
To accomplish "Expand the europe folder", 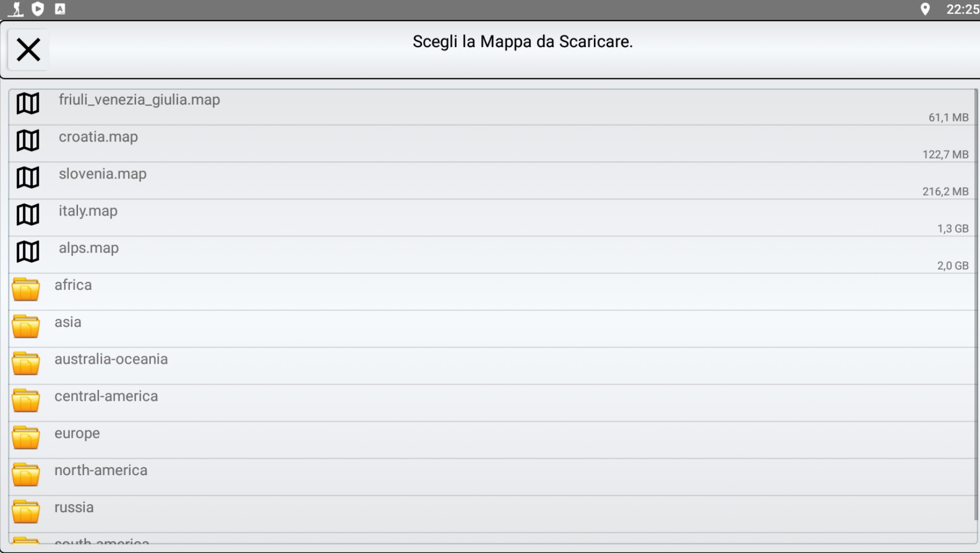I will [493, 440].
